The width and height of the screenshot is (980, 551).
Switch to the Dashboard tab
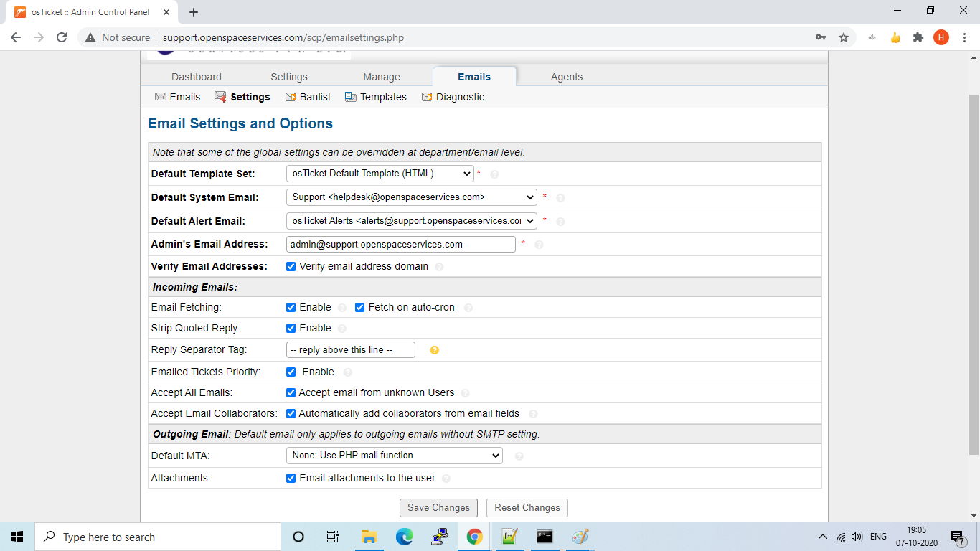coord(197,77)
